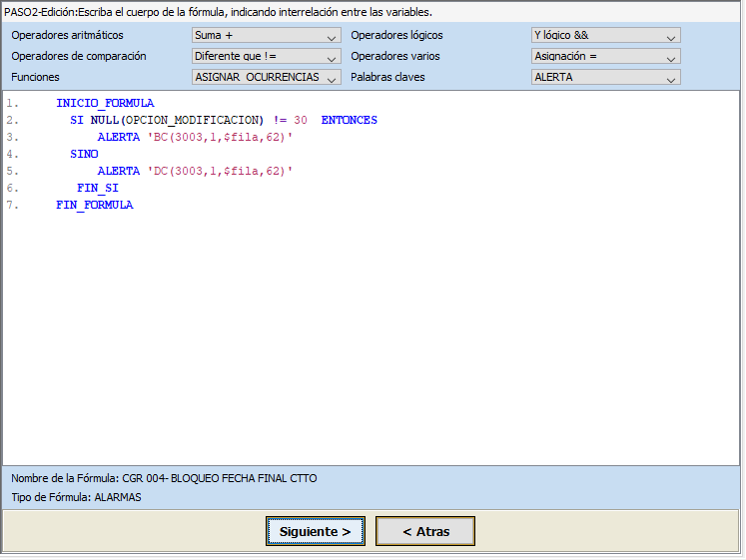
Task: Click the 'Siguiente >' button
Action: point(315,532)
